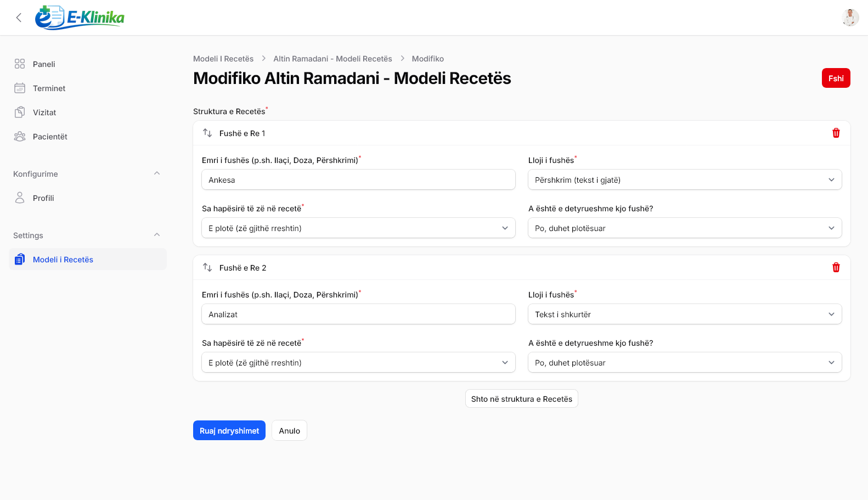The image size is (868, 500).
Task: Click the red Fshi button
Action: [836, 78]
